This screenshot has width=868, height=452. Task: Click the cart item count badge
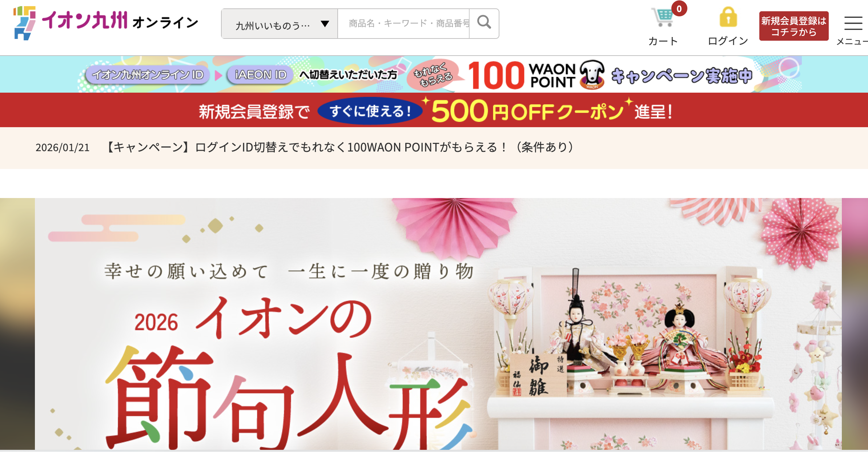679,9
